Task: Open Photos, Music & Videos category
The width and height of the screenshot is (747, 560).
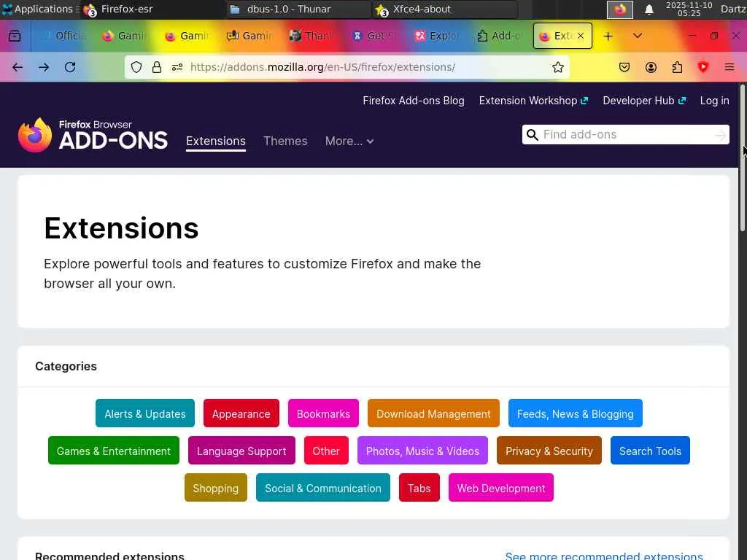Action: pos(422,451)
